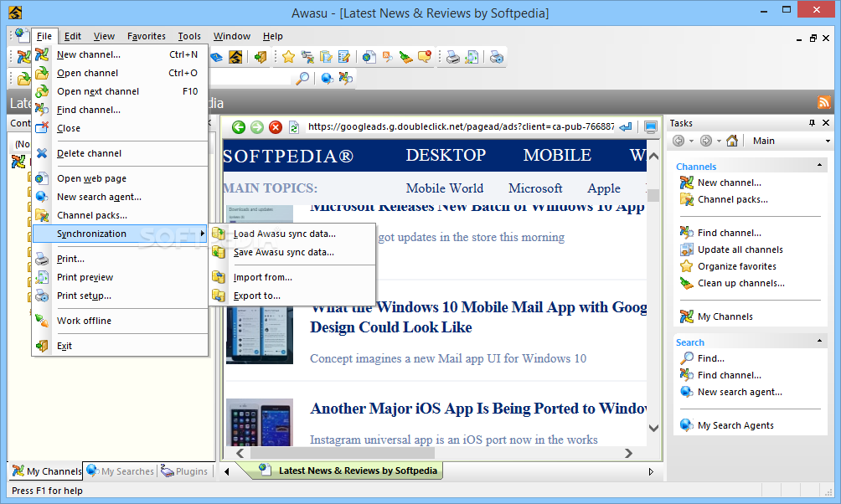Click the Tasks pane home icon

tap(732, 141)
